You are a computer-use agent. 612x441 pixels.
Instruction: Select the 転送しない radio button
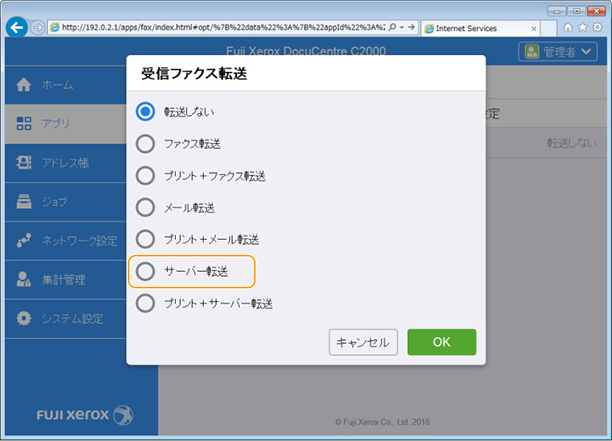[146, 112]
